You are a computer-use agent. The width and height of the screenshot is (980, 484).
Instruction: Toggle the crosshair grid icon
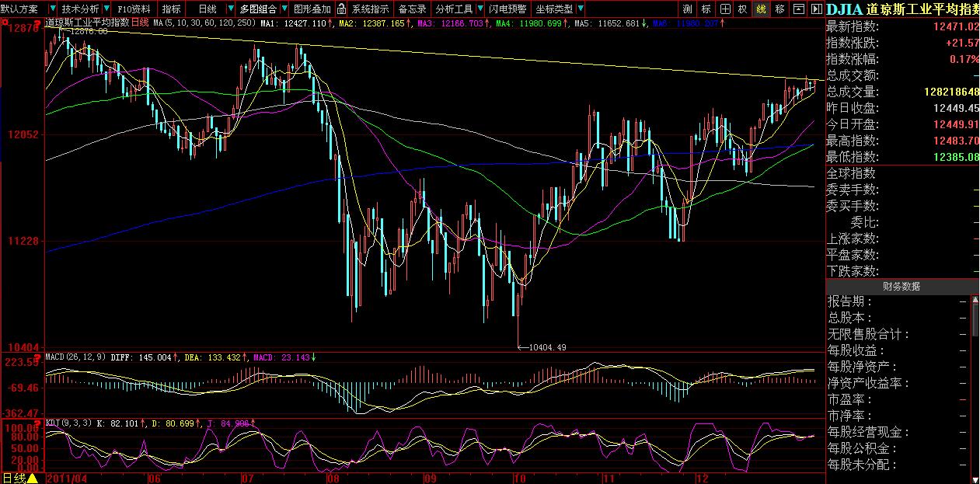[x=724, y=9]
